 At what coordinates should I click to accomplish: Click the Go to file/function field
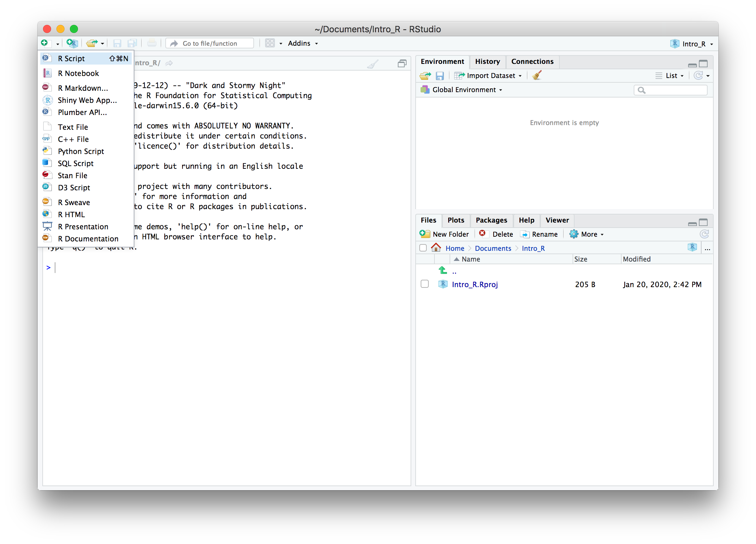coord(210,43)
